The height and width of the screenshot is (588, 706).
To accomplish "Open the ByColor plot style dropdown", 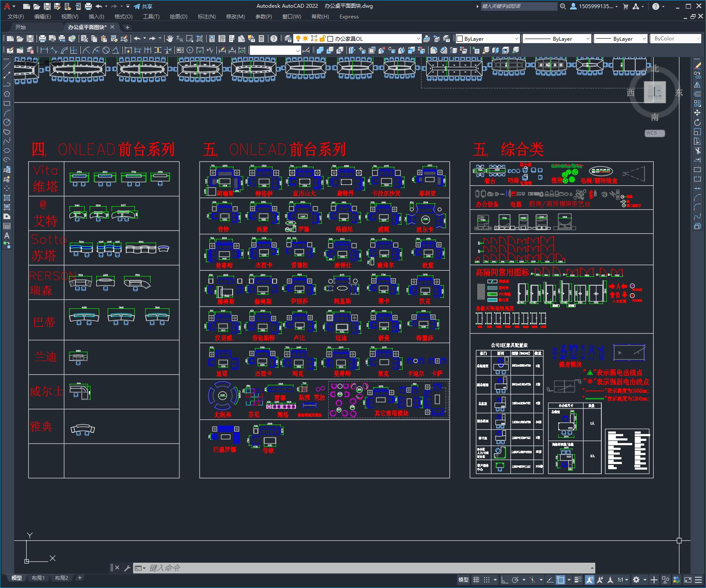I will click(x=676, y=39).
